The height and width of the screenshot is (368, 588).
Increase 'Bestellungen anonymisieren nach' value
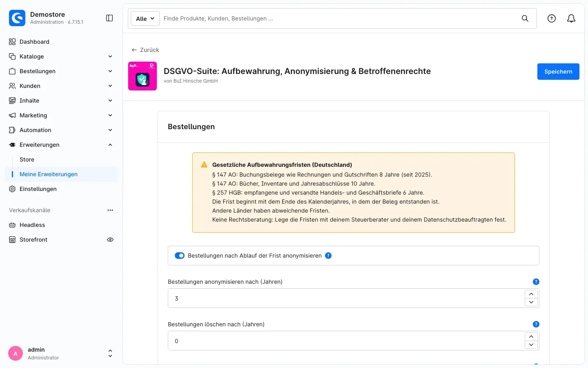pyautogui.click(x=531, y=294)
